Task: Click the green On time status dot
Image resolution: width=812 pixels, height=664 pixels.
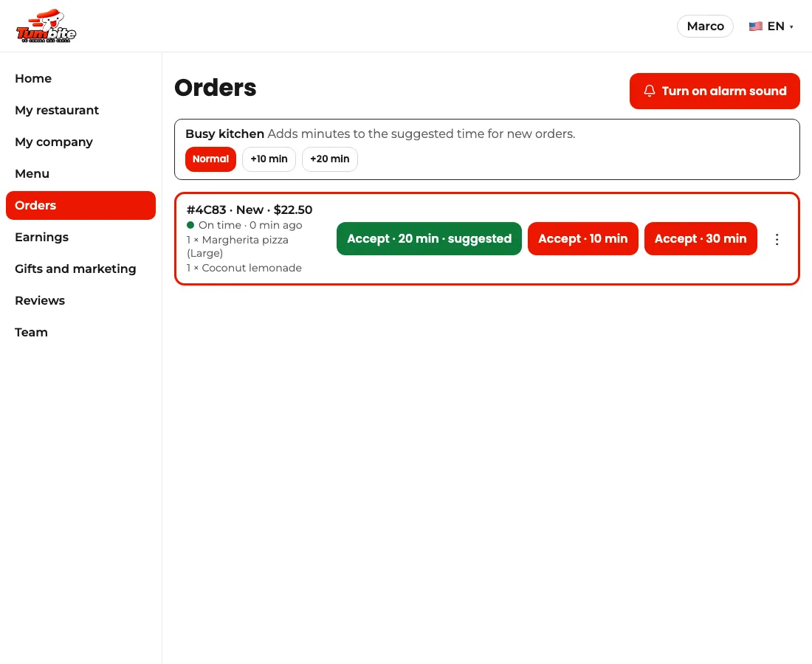Action: coord(190,225)
